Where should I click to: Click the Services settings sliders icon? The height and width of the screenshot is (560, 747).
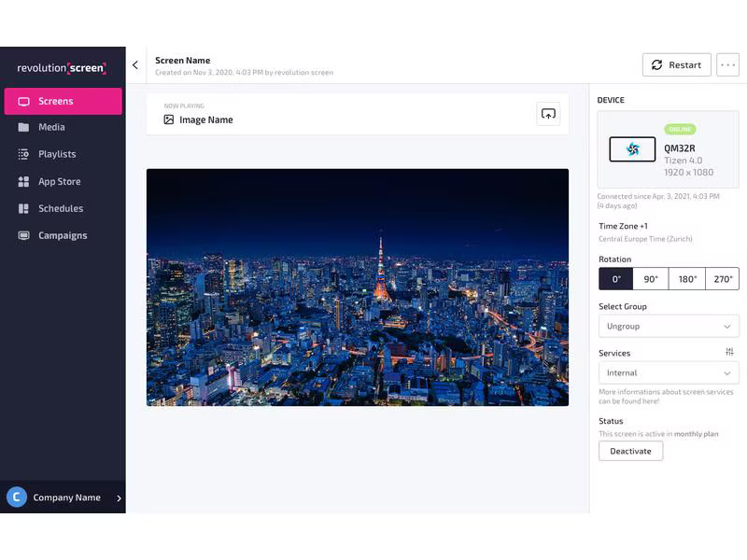click(x=729, y=352)
